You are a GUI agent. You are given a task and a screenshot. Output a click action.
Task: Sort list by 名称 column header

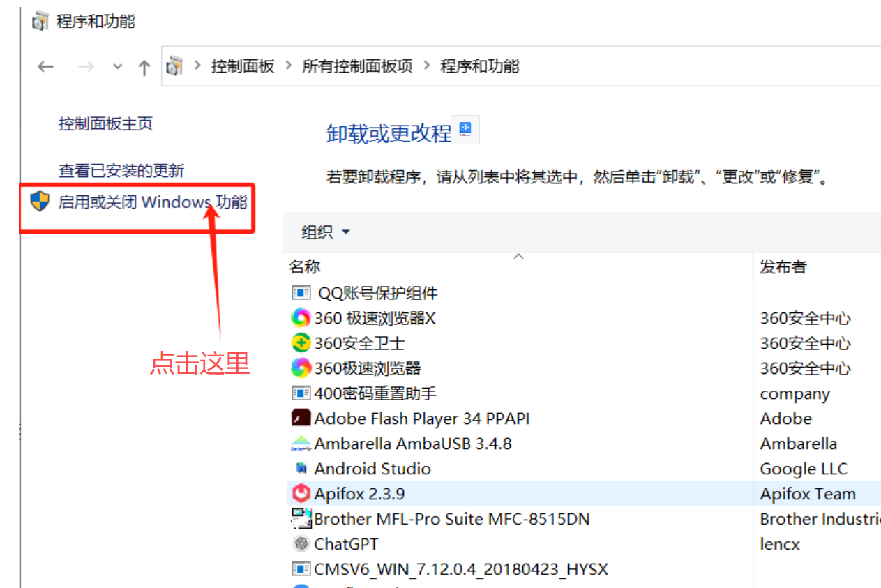coord(305,267)
